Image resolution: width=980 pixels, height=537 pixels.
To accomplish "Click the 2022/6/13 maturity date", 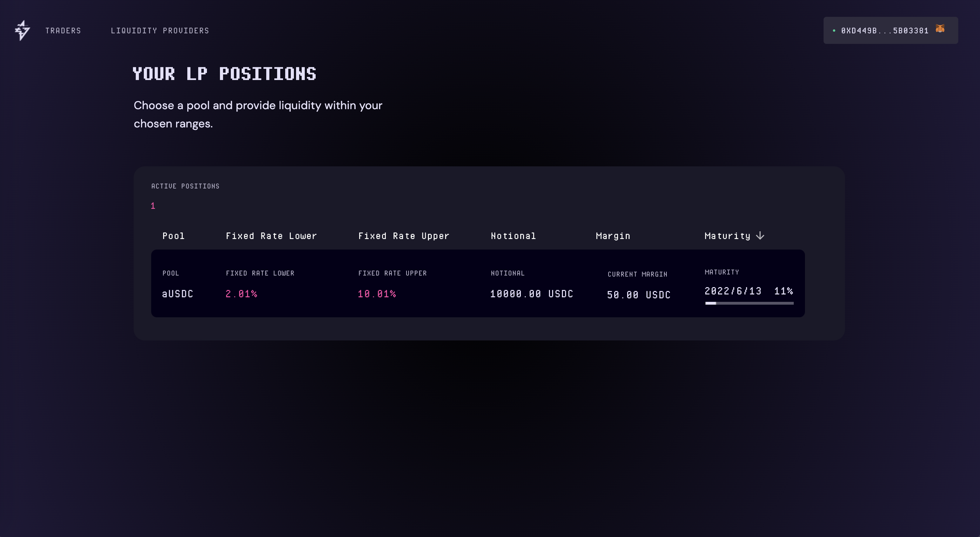I will [733, 291].
